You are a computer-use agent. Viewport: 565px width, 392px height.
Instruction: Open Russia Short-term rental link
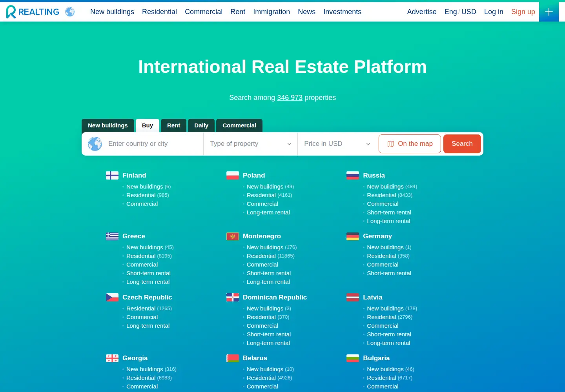pos(389,212)
